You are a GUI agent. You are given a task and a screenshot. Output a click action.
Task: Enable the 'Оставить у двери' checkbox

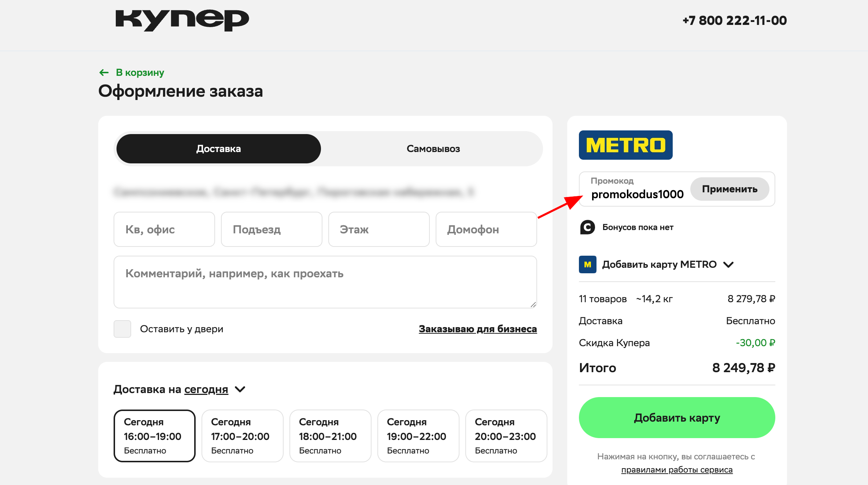click(122, 329)
